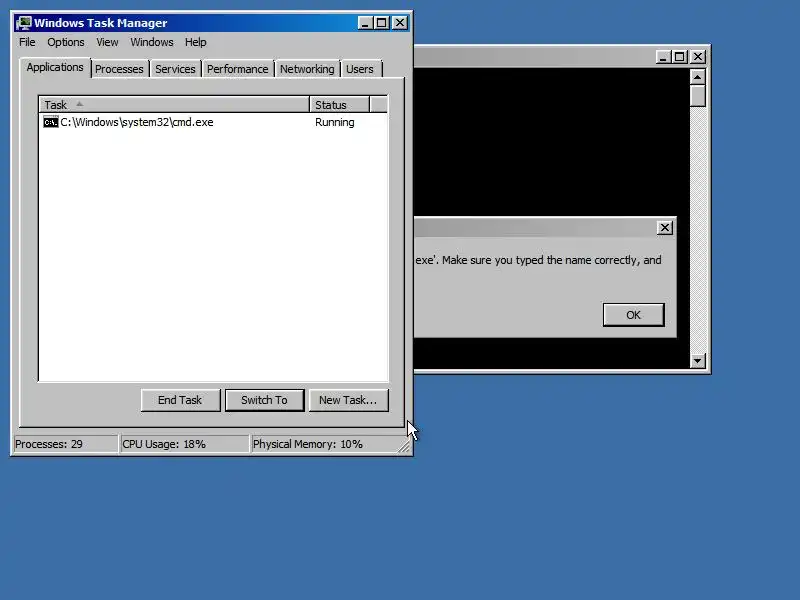Click the console scrollbar thumb
This screenshot has height=600, width=800.
(x=697, y=96)
